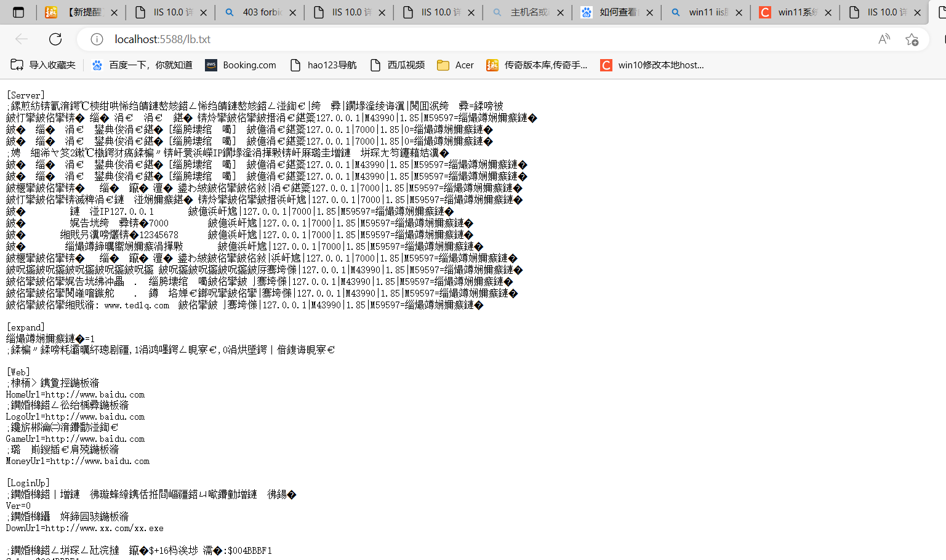The width and height of the screenshot is (946, 560).
Task: Click the Read aloud icon
Action: pos(884,39)
